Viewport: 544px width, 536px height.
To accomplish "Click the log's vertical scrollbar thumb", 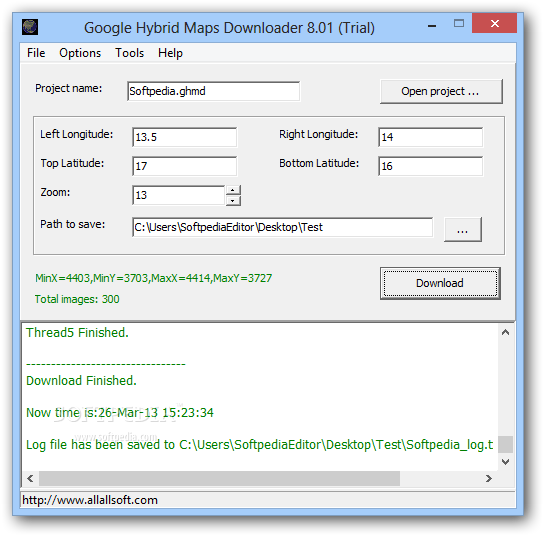I will 505,444.
